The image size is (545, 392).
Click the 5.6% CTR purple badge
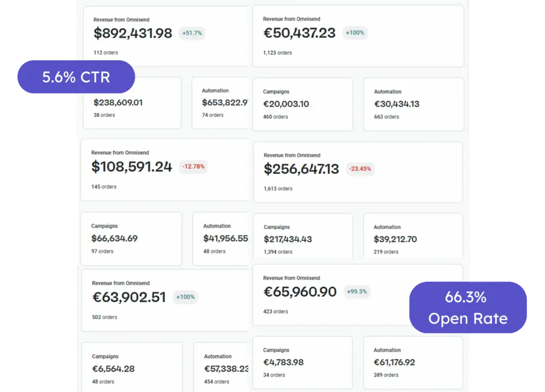76,77
